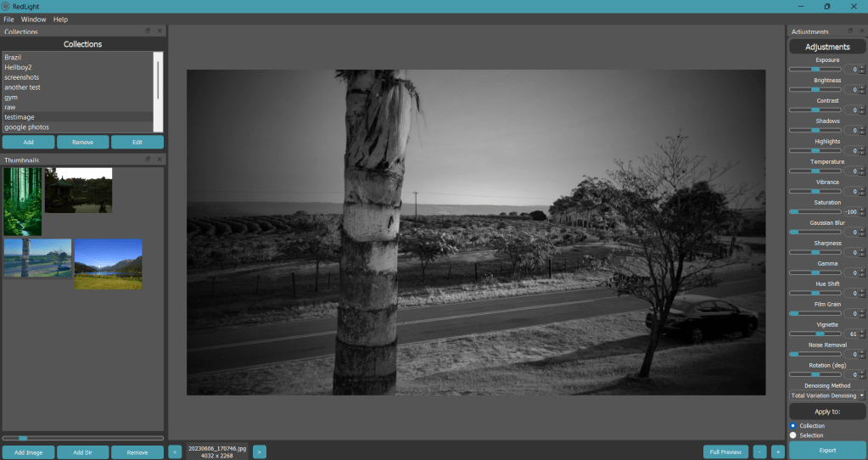Image resolution: width=868 pixels, height=460 pixels.
Task: Increase the Exposure value with the up arrow
Action: coord(862,67)
